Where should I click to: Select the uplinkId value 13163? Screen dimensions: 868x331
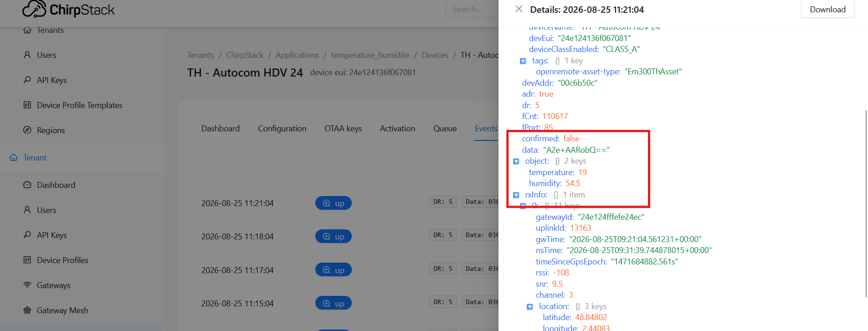[x=580, y=228]
